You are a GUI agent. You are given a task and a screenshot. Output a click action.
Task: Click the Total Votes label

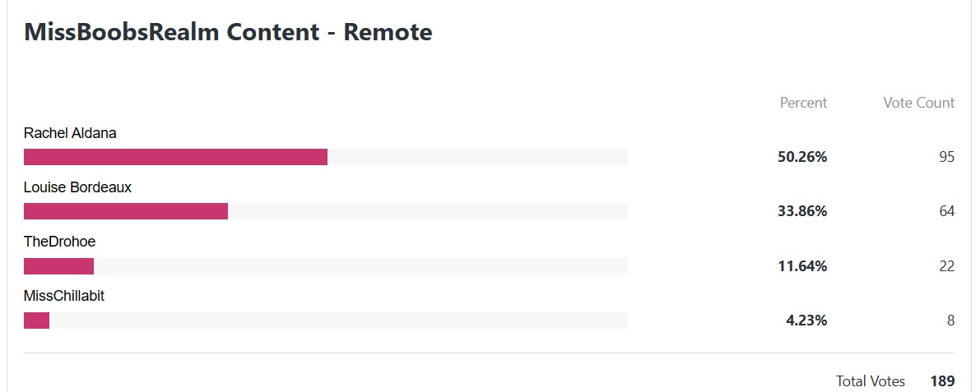coord(871,380)
